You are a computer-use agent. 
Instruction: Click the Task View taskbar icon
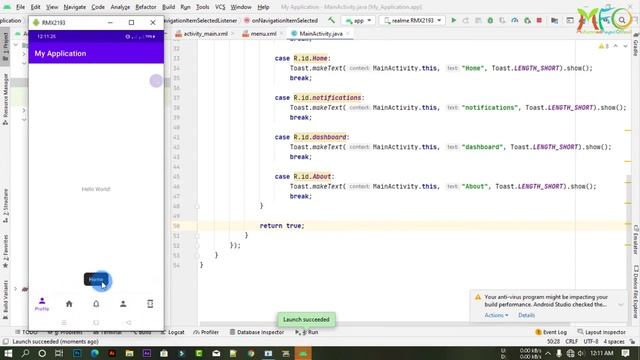[x=59, y=353]
